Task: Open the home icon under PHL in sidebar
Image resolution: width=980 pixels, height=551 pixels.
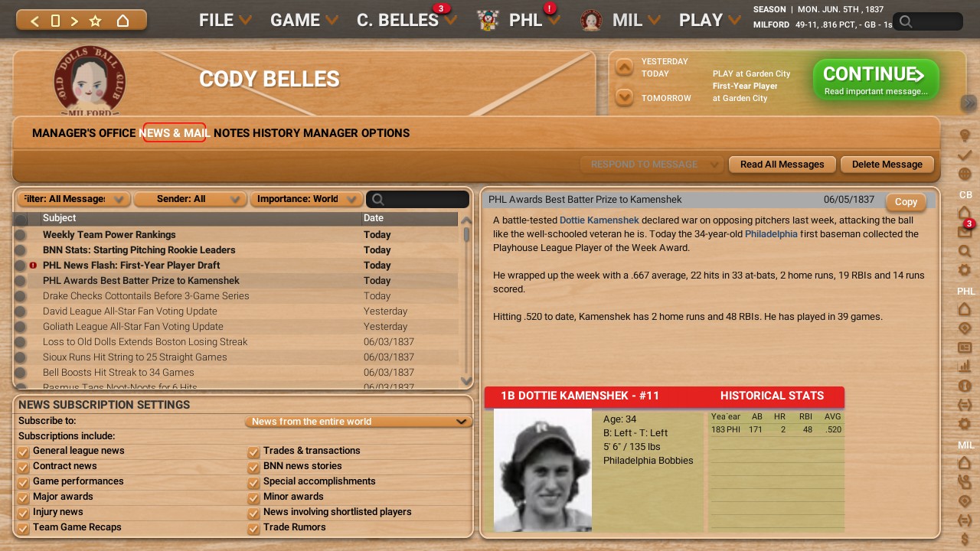Action: coord(965,309)
